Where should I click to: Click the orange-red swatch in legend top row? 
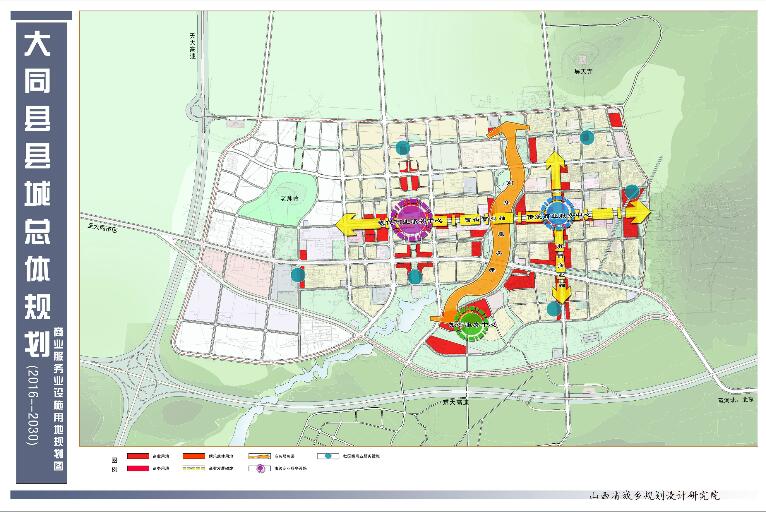[195, 456]
